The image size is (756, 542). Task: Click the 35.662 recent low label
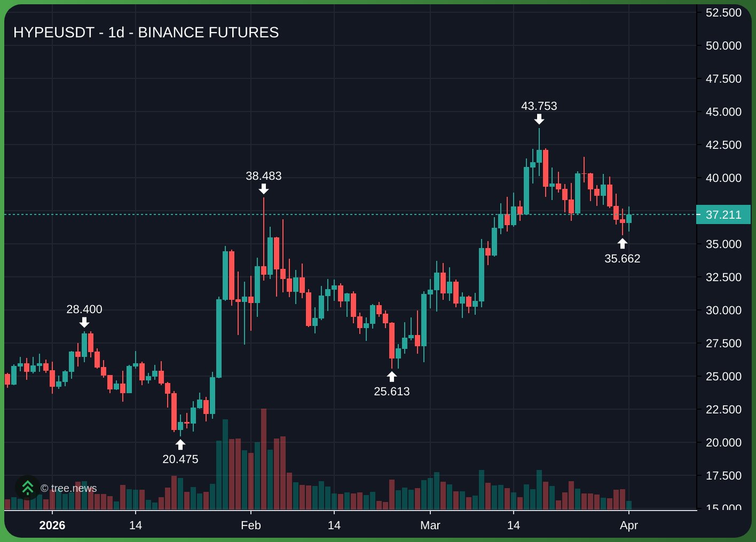(623, 259)
